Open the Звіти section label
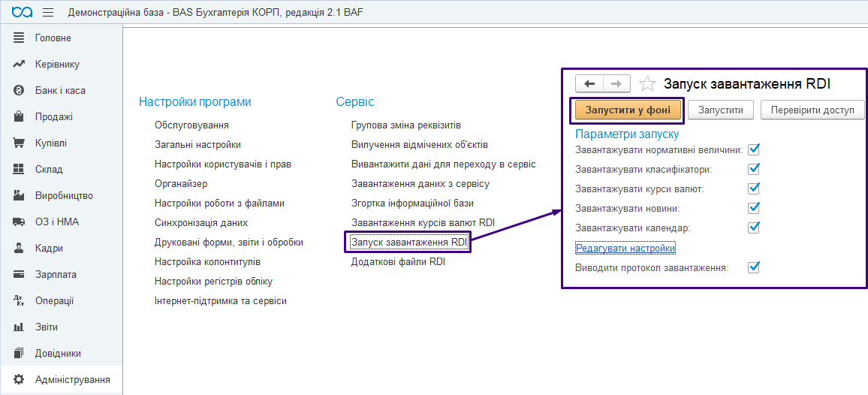The height and width of the screenshot is (395, 868). (x=47, y=327)
